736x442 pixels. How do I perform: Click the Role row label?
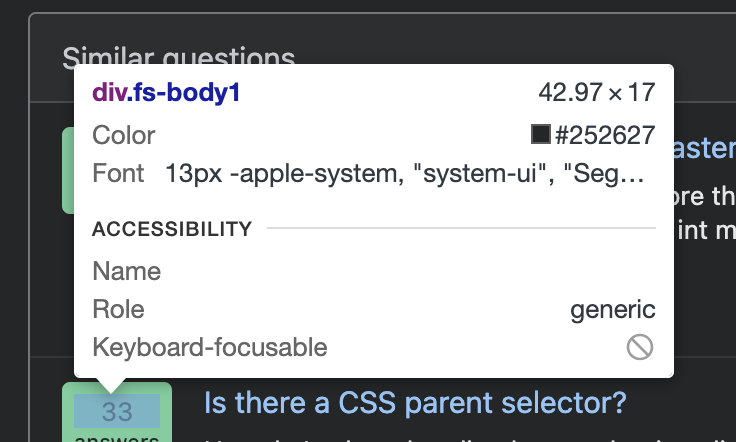pos(118,309)
